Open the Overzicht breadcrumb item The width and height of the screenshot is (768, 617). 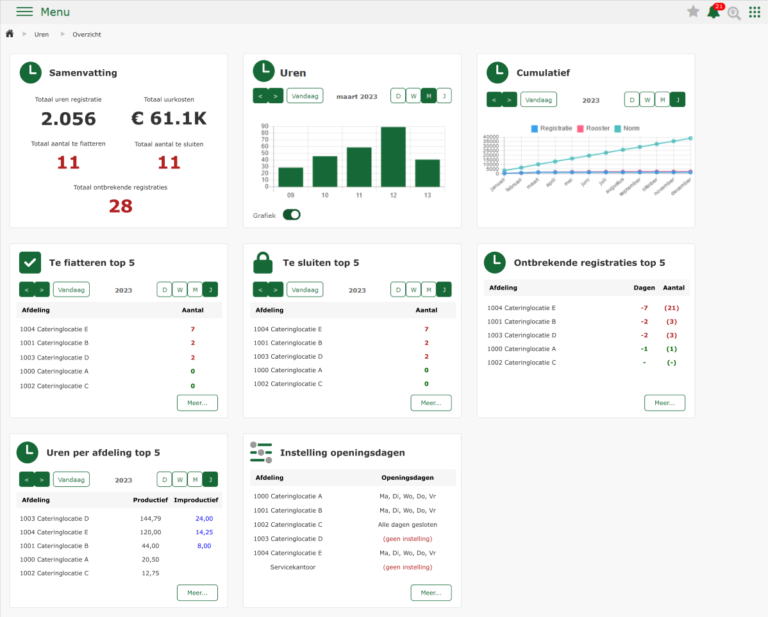(x=87, y=35)
